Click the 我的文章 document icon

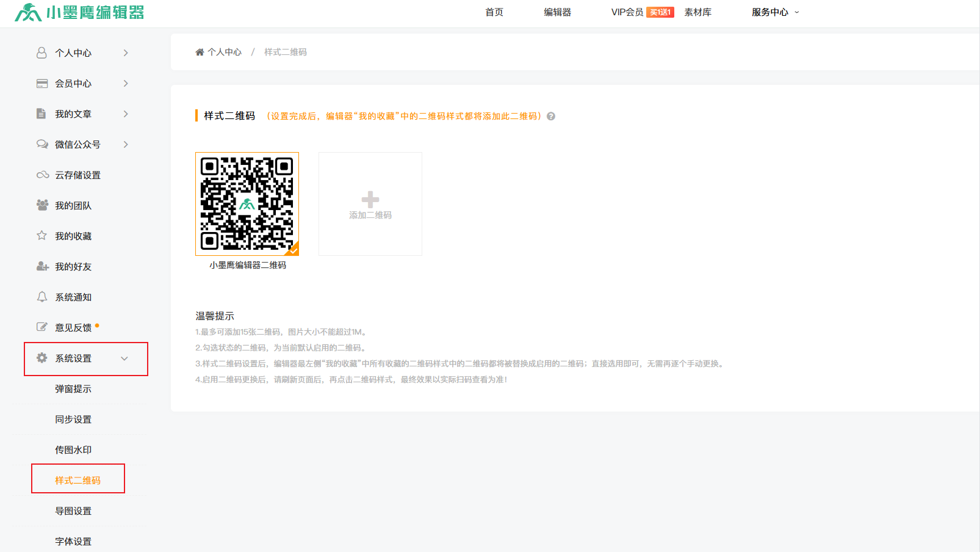[x=41, y=114]
